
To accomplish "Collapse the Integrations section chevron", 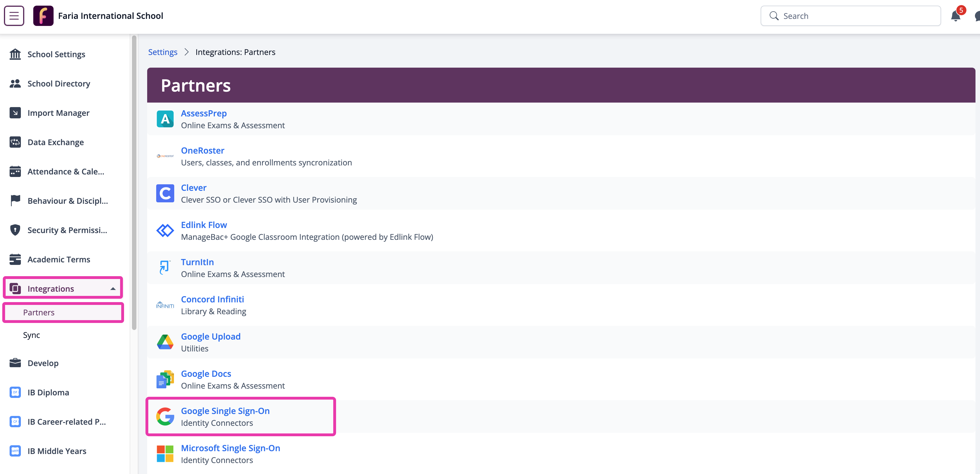I will pos(113,288).
